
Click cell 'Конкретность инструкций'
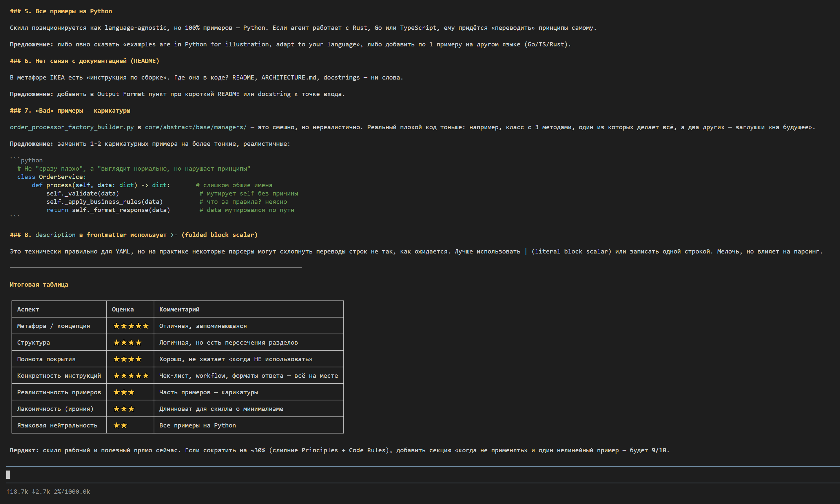click(x=59, y=376)
